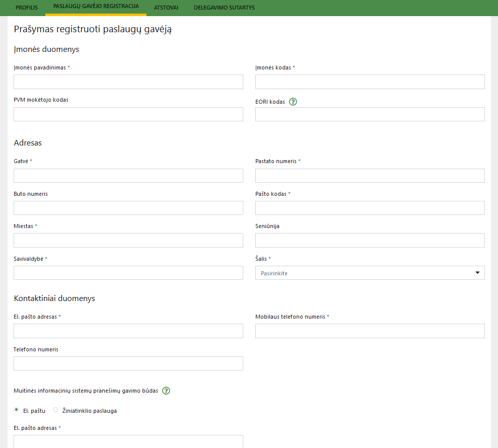498x448 pixels.
Task: Click into the EORI kodas input box
Action: [370, 114]
